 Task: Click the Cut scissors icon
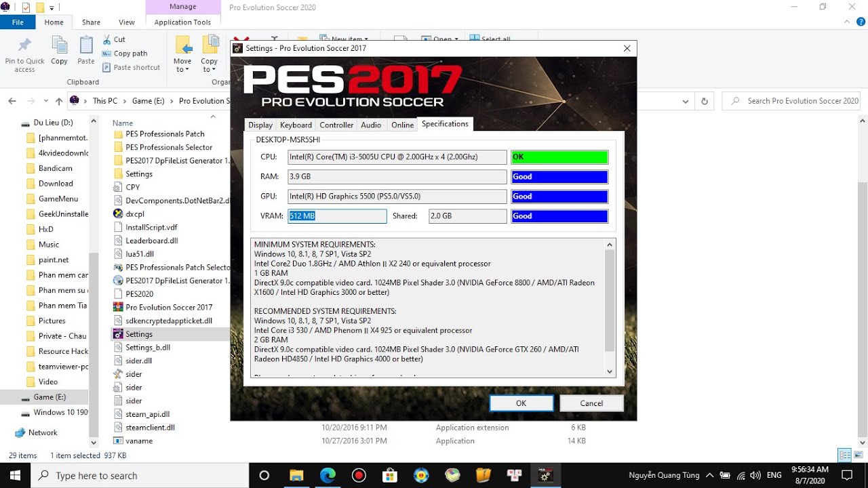[x=107, y=39]
